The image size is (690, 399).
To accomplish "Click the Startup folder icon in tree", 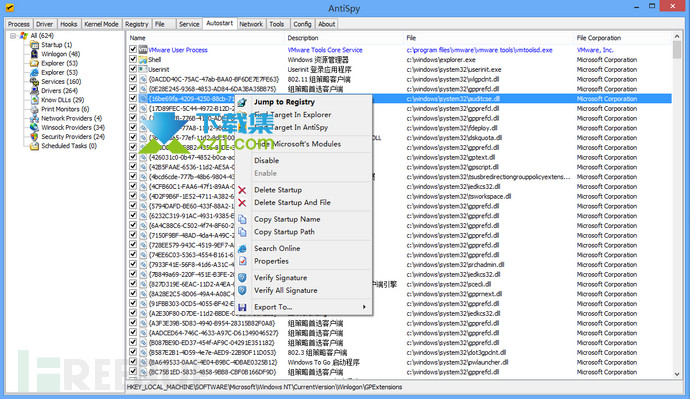I will (x=34, y=45).
